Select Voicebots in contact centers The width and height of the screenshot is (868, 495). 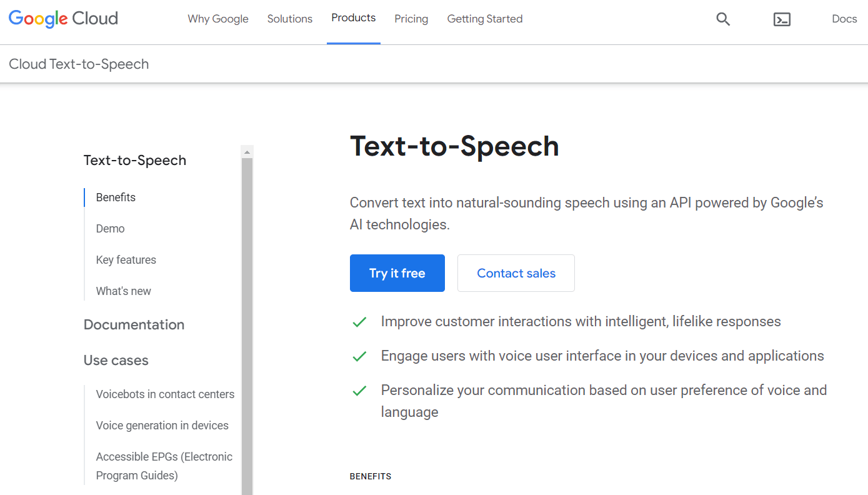[165, 394]
